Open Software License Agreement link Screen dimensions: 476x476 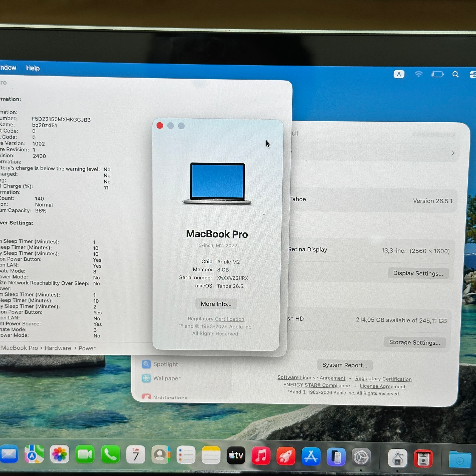coord(311,378)
